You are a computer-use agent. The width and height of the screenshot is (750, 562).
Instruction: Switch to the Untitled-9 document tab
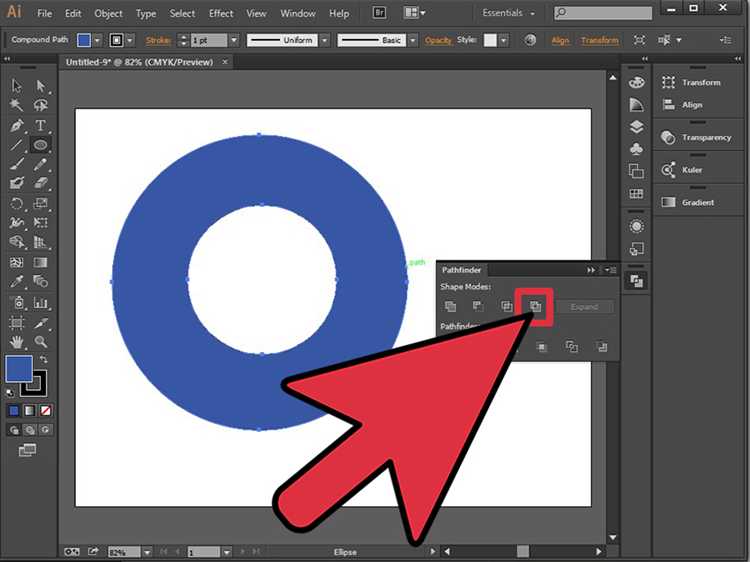(140, 62)
